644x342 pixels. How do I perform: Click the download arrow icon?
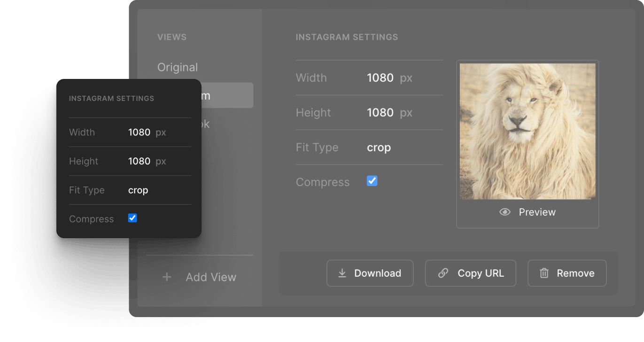pos(342,273)
